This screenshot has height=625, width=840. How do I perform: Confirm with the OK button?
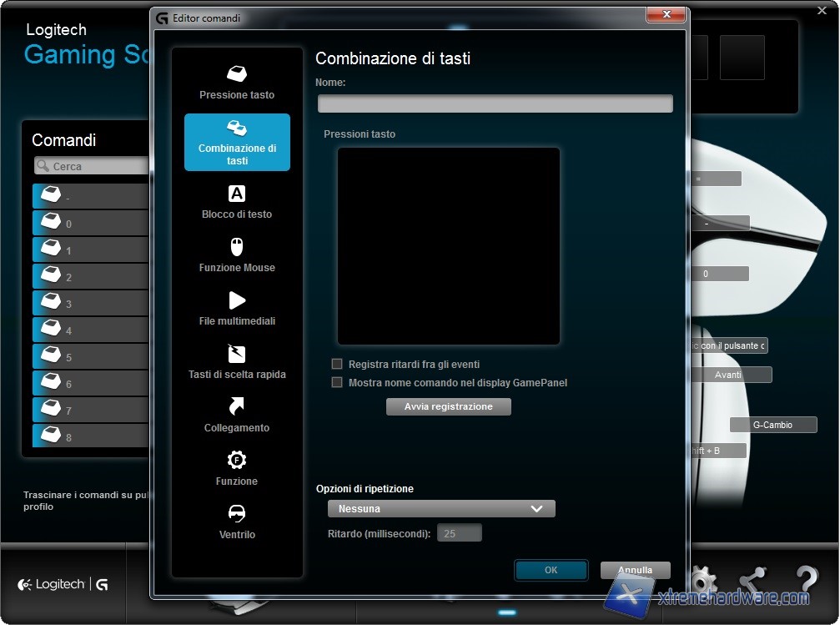tap(551, 570)
